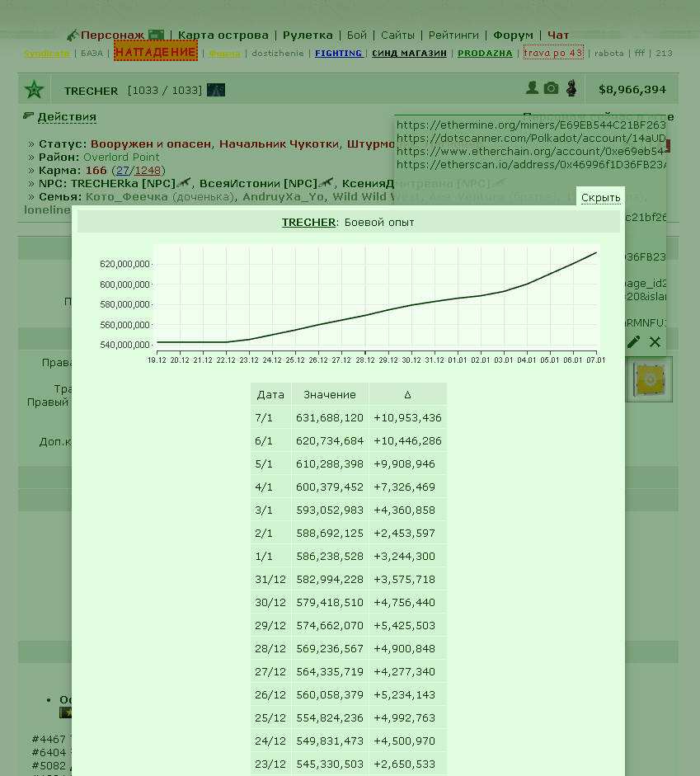Viewport: 700px width, 776px height.
Task: Click the X delete icon next to pencil
Action: 655,341
